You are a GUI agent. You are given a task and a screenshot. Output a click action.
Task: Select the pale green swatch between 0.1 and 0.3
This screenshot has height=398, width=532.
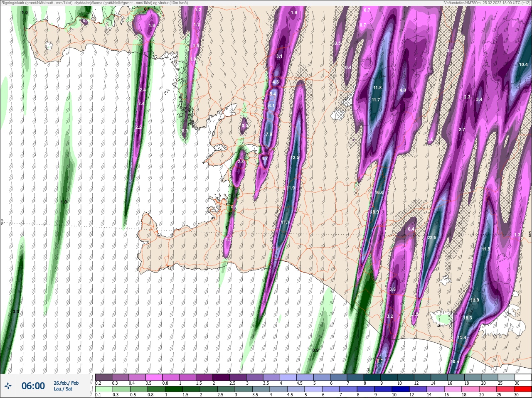tap(104, 390)
